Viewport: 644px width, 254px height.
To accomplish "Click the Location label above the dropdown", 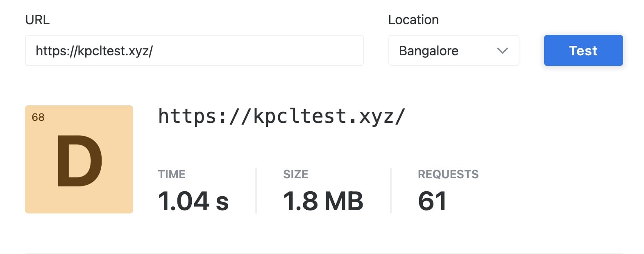I will [413, 20].
